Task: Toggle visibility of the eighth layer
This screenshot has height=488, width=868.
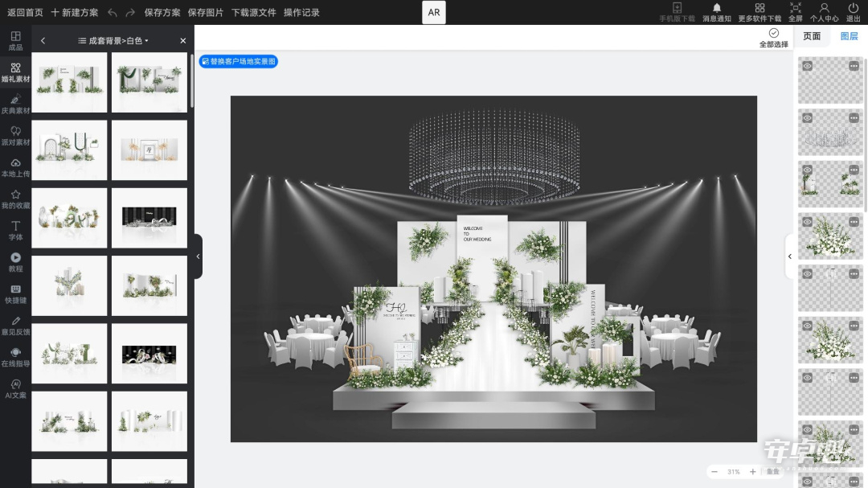Action: click(x=808, y=430)
